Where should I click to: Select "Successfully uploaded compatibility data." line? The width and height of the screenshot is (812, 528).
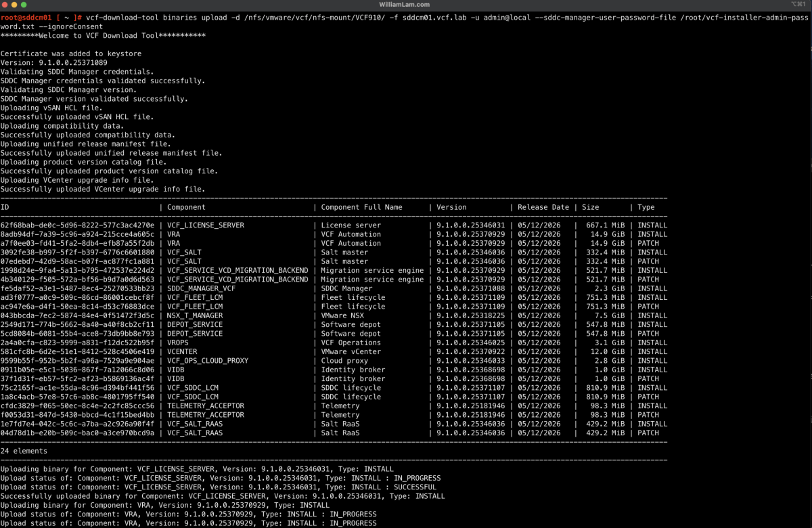88,135
